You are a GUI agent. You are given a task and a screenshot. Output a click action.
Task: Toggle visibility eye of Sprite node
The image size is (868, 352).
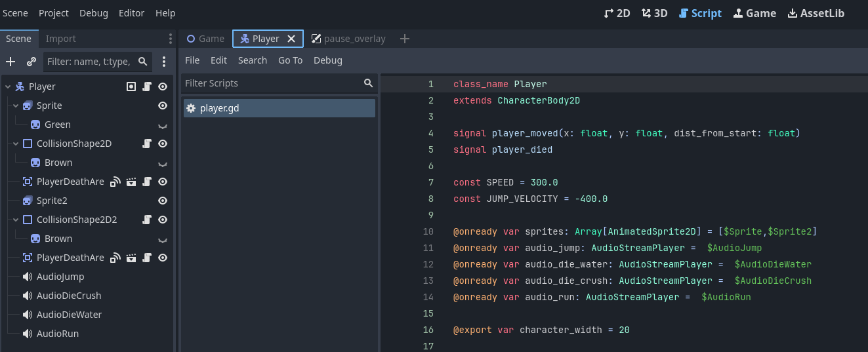pyautogui.click(x=163, y=106)
